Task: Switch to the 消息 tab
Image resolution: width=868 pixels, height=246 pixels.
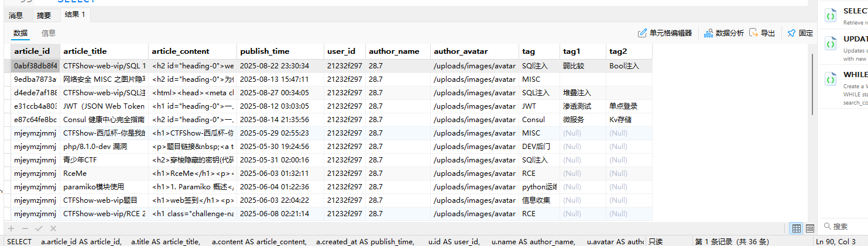Action: [16, 15]
